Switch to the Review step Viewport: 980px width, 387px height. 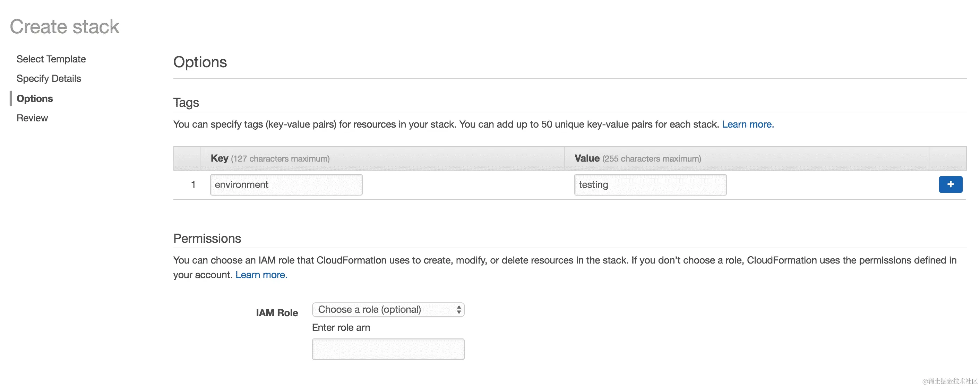click(32, 118)
